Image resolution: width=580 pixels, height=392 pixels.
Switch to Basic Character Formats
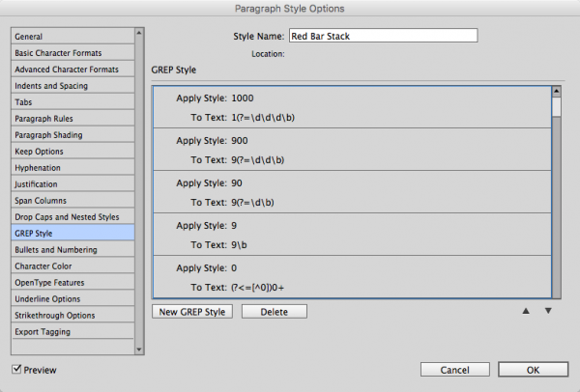pyautogui.click(x=58, y=53)
